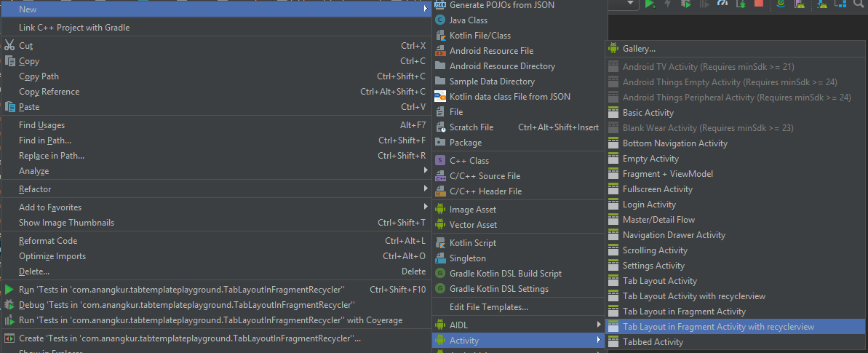Open the AVD Manager toolbar icon
Viewport: 868px width, 353px height.
799,4
